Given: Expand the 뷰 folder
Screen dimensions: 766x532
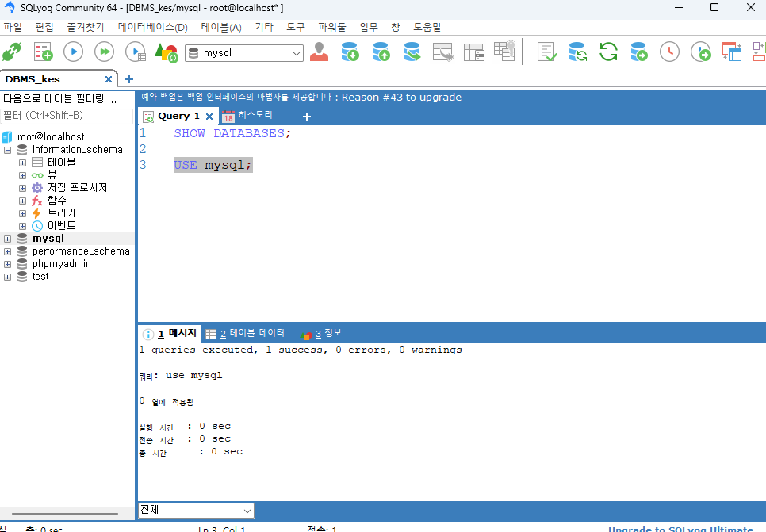Looking at the screenshot, I should point(22,175).
